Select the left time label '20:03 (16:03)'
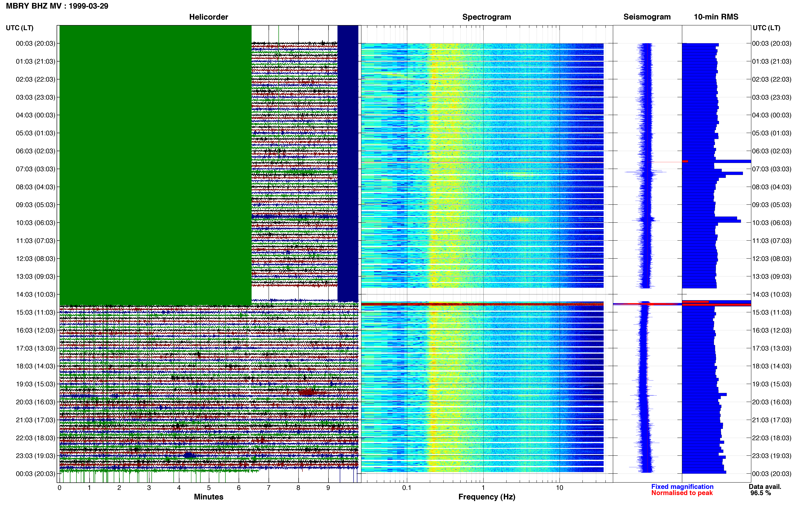 click(x=35, y=402)
